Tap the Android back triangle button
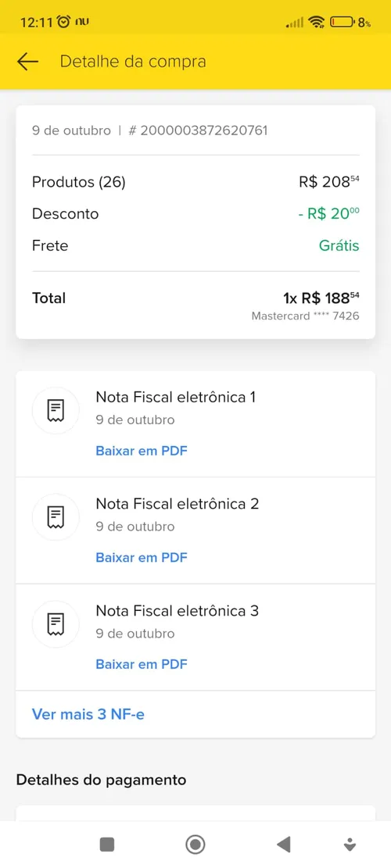The image size is (391, 868). [284, 845]
